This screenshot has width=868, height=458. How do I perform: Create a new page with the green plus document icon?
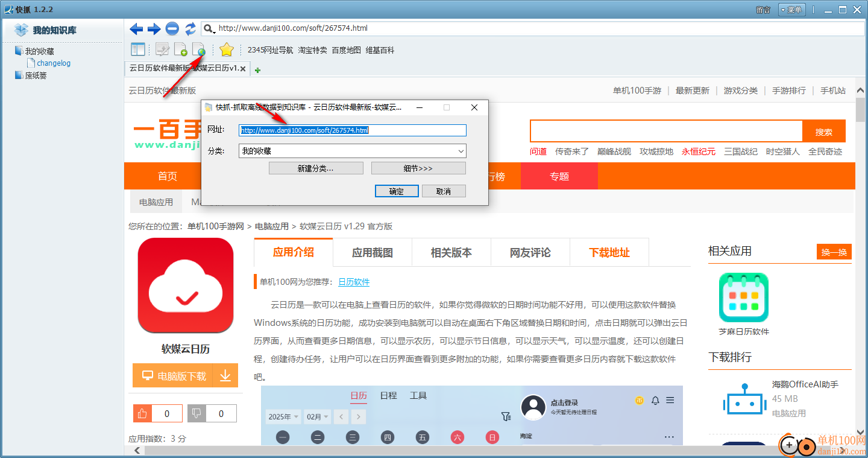[x=180, y=49]
